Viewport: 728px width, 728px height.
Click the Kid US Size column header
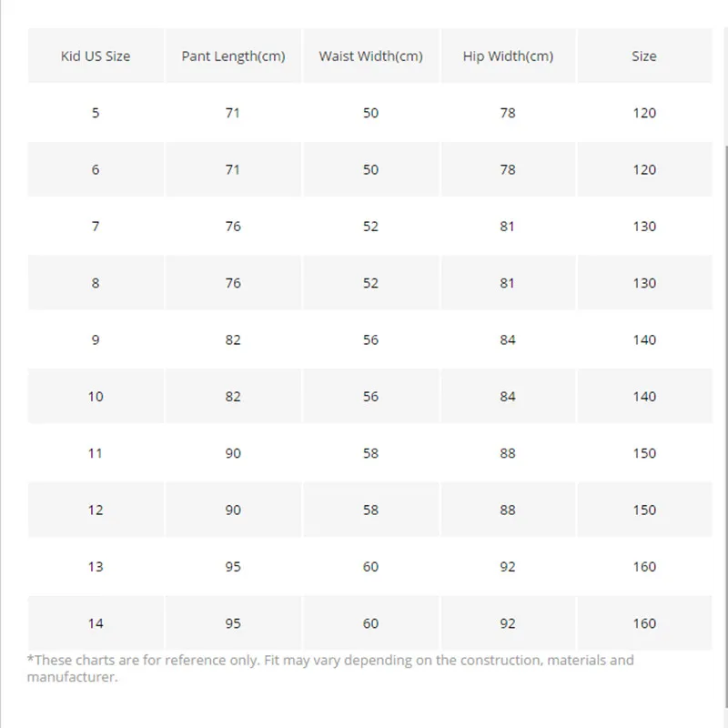point(96,56)
